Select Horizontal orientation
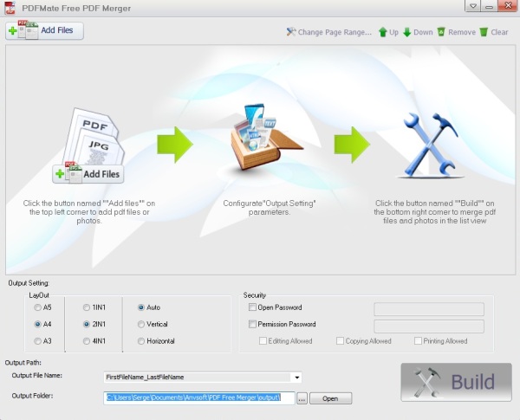 coord(156,341)
